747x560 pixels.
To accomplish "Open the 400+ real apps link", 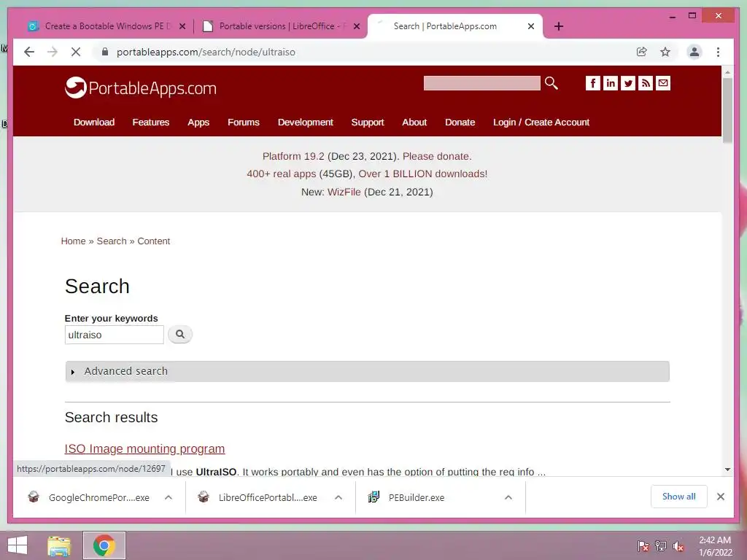I will click(281, 174).
